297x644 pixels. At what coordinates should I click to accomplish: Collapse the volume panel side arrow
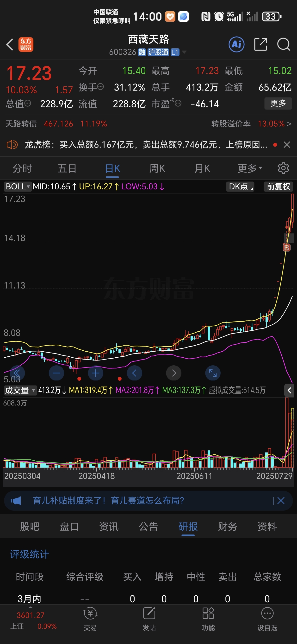tap(289, 390)
